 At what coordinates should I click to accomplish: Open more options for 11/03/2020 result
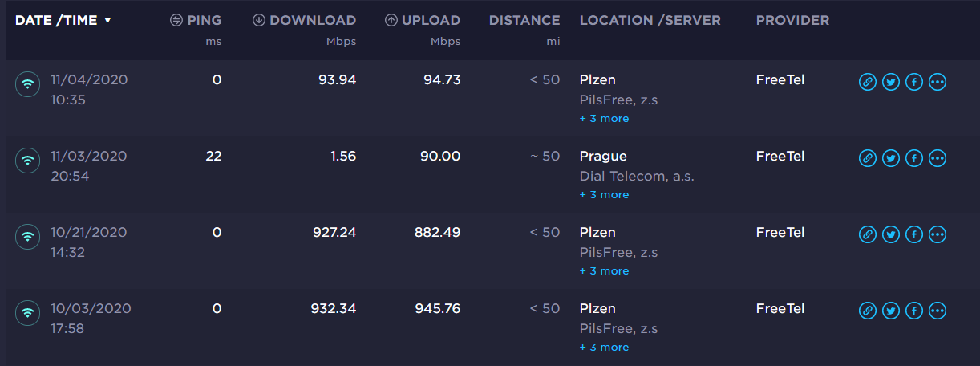(x=937, y=158)
